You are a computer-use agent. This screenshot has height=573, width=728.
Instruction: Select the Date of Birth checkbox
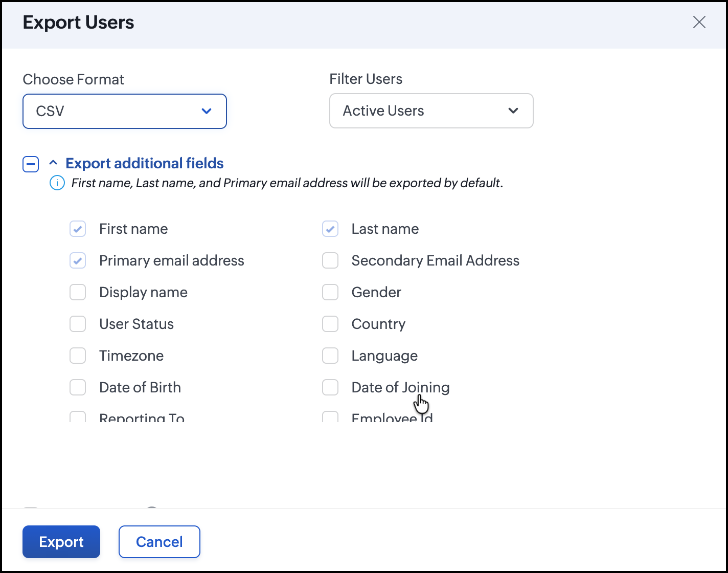[x=78, y=387]
